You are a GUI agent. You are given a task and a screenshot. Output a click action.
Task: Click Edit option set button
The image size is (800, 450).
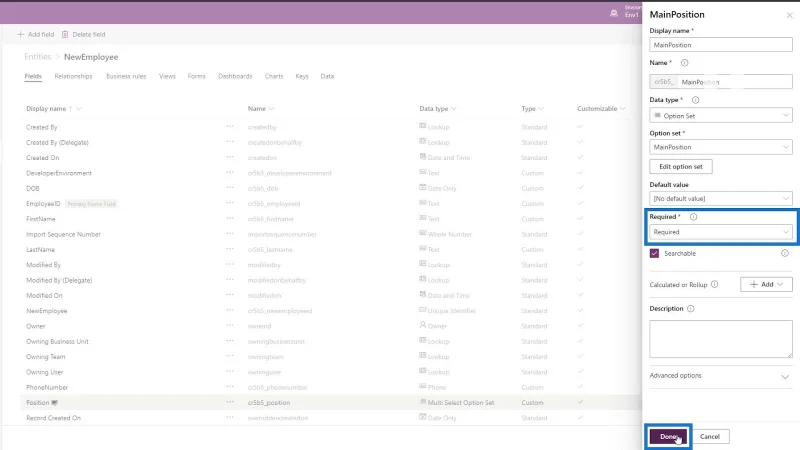tap(681, 166)
